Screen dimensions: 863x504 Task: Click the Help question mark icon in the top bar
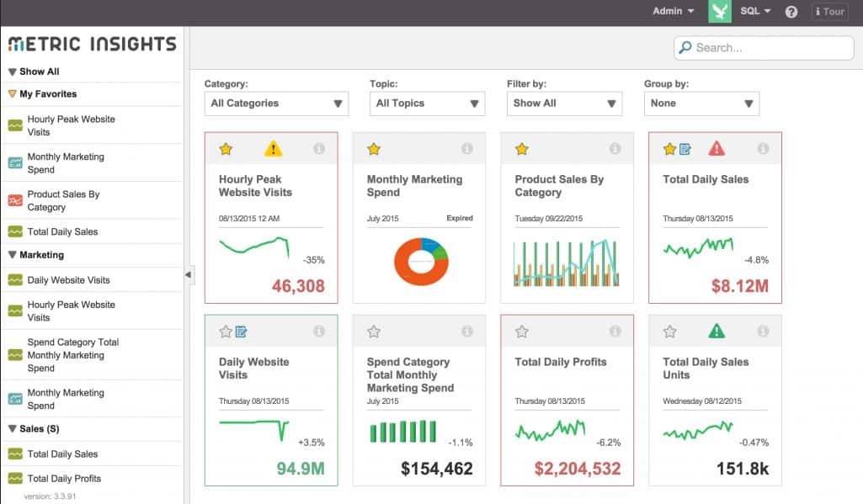[x=790, y=11]
